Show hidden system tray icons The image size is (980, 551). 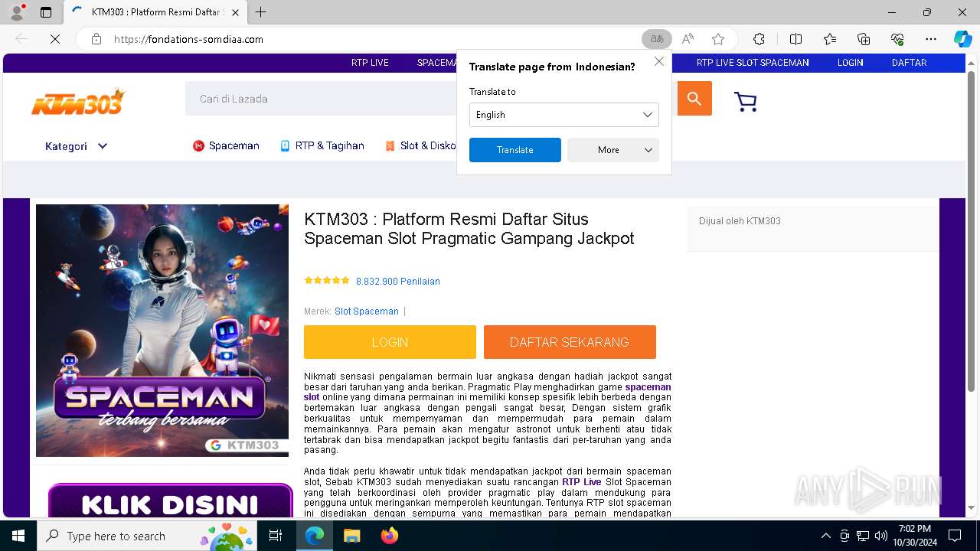tap(825, 536)
